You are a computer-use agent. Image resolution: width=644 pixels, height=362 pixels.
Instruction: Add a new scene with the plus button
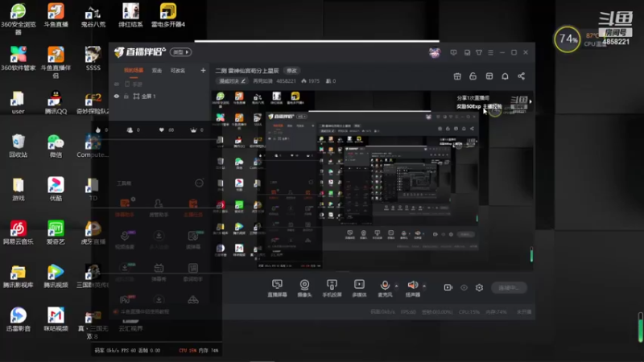pyautogui.click(x=203, y=71)
